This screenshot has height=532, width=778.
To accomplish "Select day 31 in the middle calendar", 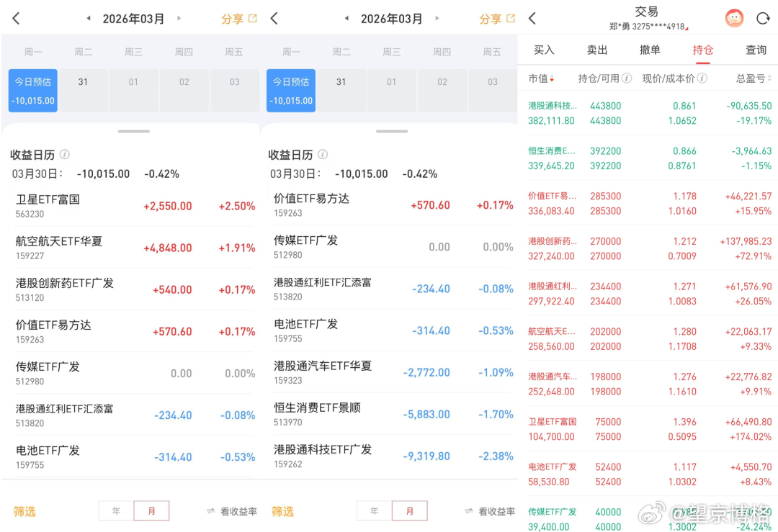I will 341,90.
